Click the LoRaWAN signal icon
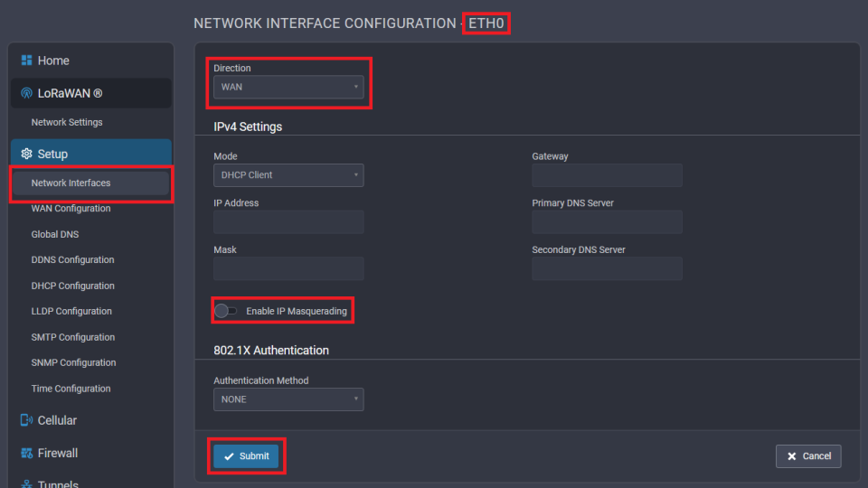 [27, 93]
